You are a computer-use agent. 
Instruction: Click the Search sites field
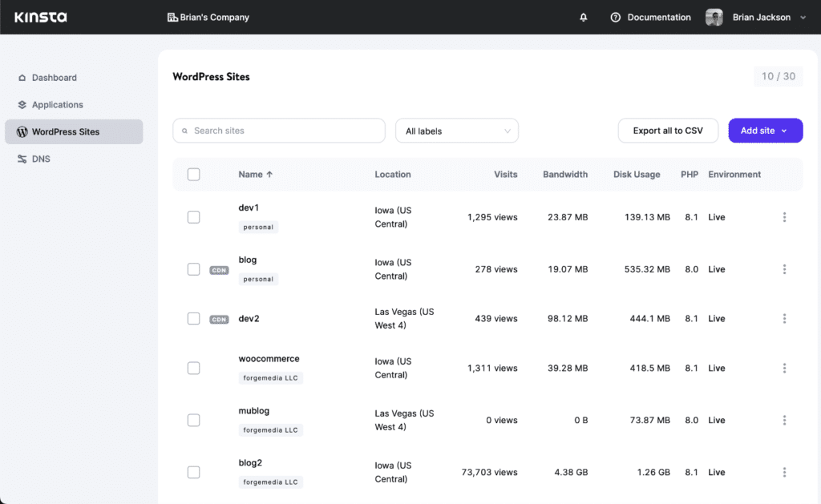279,131
